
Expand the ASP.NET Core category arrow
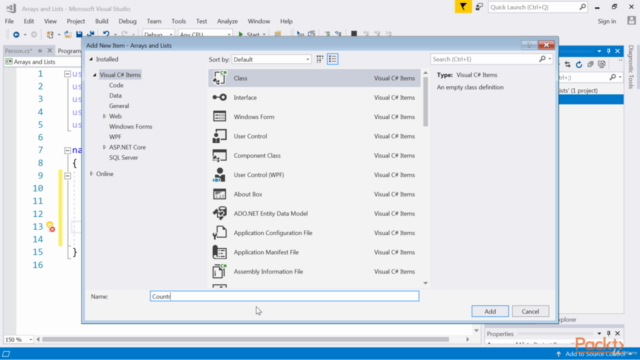tap(104, 147)
